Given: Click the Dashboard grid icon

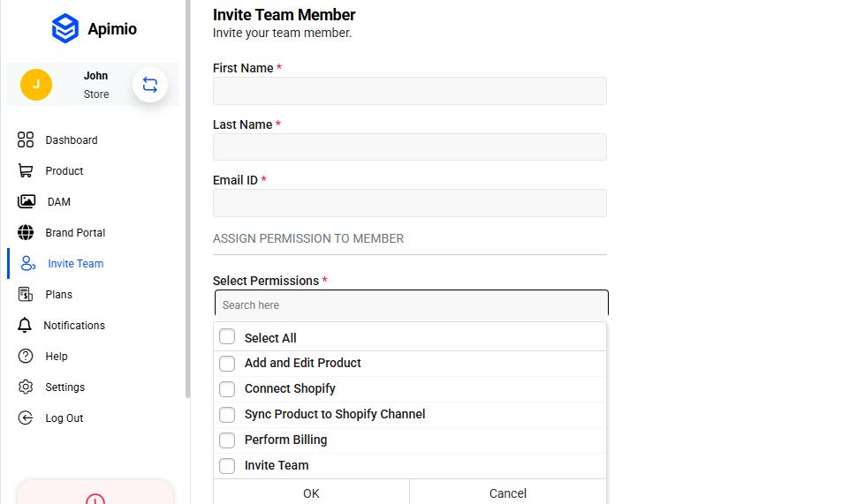Looking at the screenshot, I should (26, 140).
